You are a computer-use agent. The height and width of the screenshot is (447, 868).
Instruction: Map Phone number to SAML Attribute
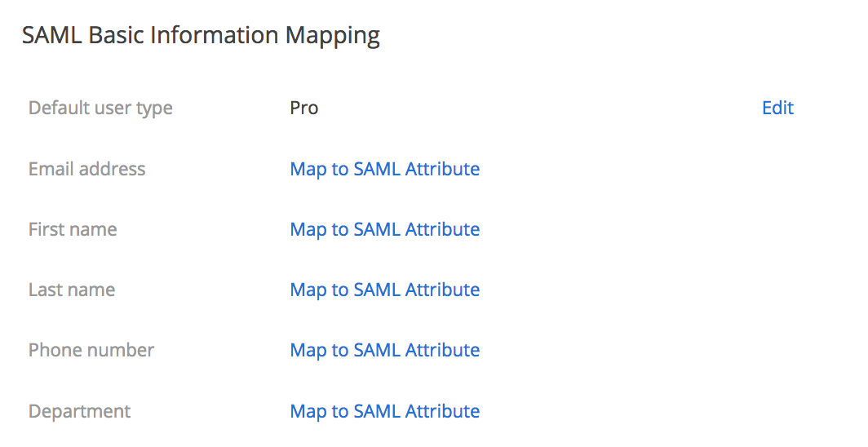click(384, 350)
